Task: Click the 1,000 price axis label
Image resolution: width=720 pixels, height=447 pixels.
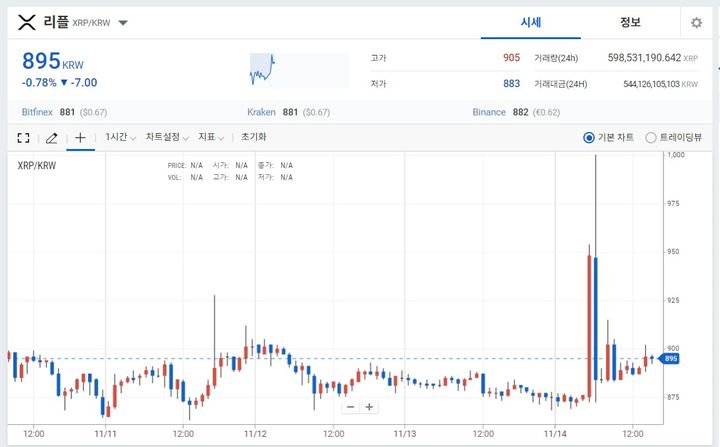Action: point(675,155)
